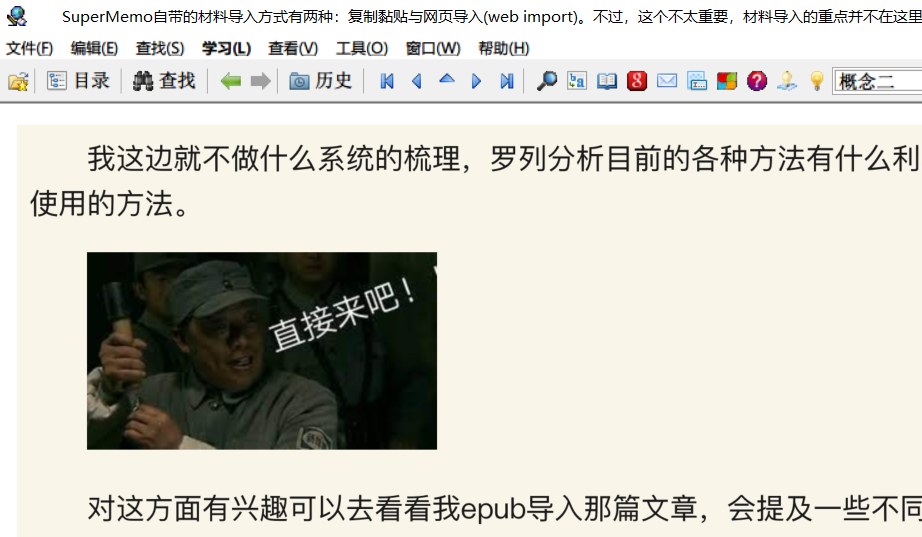922x537 pixels.
Task: Click the SuperMemo application icon in title bar
Action: [x=17, y=16]
